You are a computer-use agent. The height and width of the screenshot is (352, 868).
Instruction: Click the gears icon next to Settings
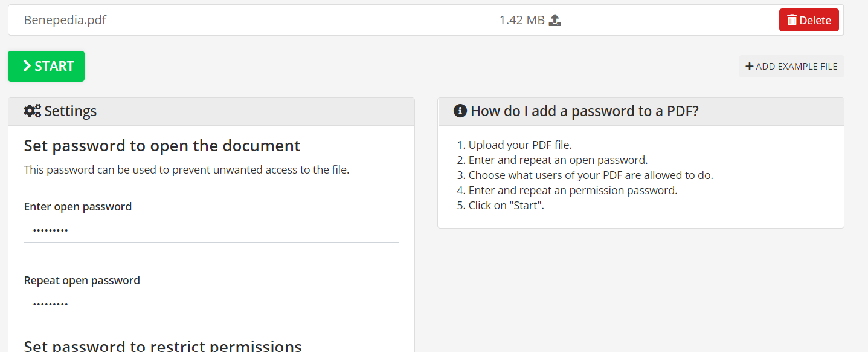tap(33, 111)
